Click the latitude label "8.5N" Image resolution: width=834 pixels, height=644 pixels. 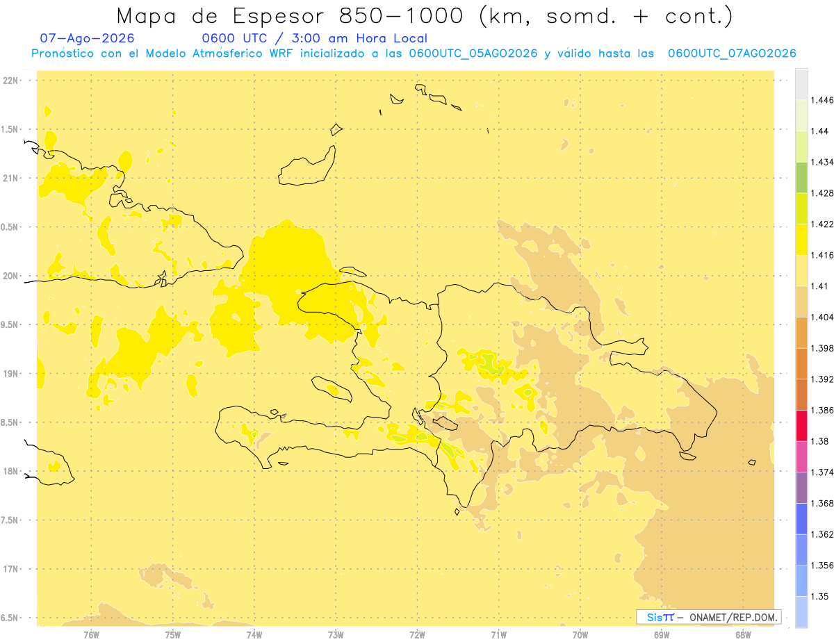click(9, 422)
